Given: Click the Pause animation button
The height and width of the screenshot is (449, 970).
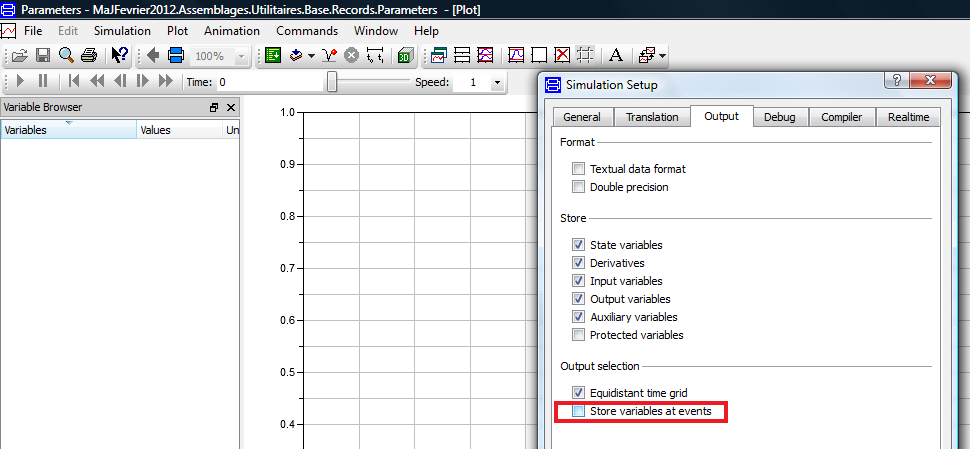Looking at the screenshot, I should [x=43, y=82].
